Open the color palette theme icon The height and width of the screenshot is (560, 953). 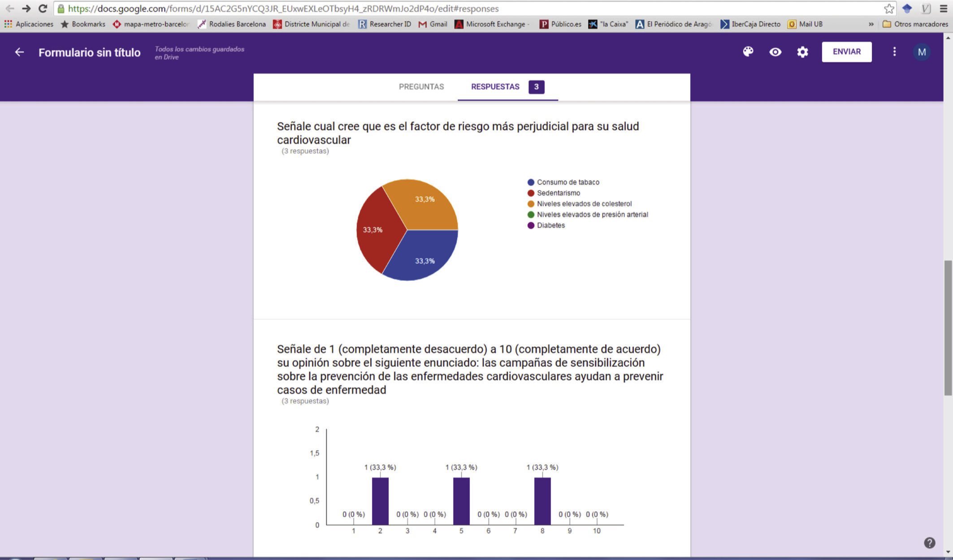point(748,52)
